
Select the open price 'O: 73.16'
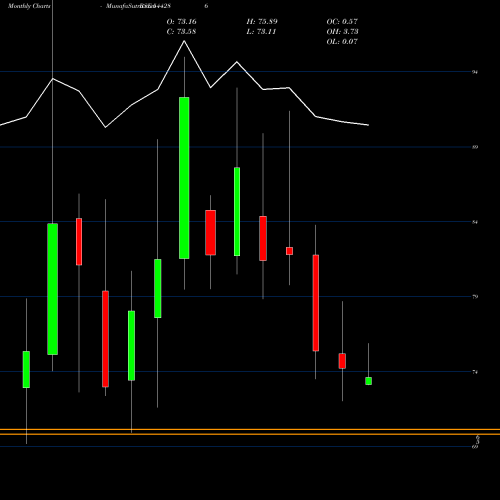click(x=182, y=22)
